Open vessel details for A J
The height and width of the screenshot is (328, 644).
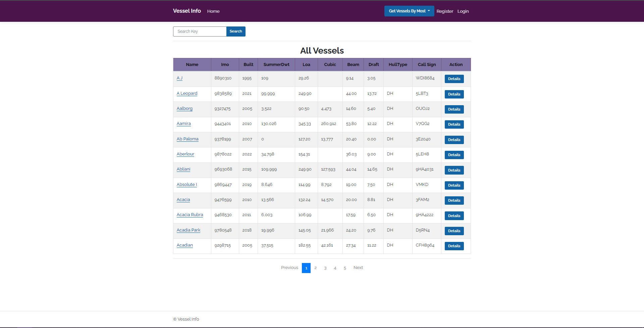click(179, 78)
